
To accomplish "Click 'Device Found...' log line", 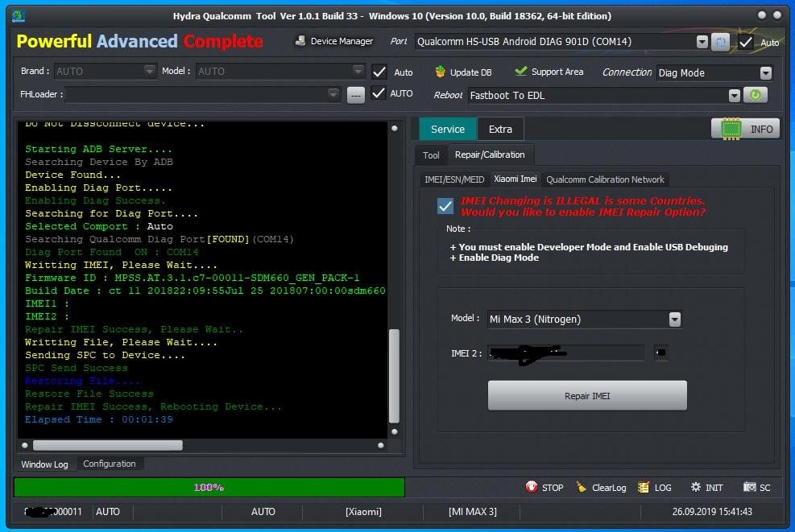I will (73, 175).
